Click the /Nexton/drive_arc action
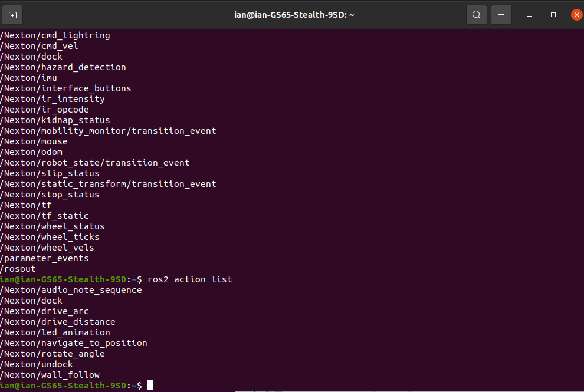584x392 pixels. pyautogui.click(x=44, y=311)
